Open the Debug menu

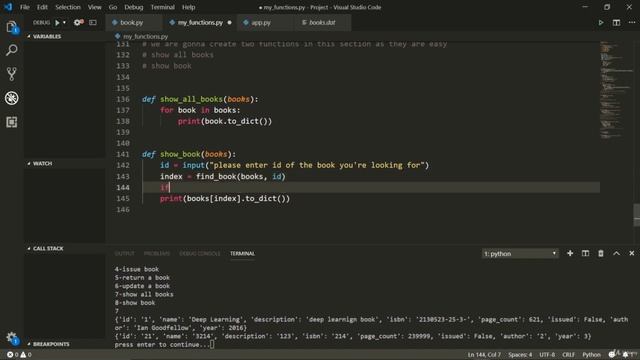pyautogui.click(x=134, y=7)
